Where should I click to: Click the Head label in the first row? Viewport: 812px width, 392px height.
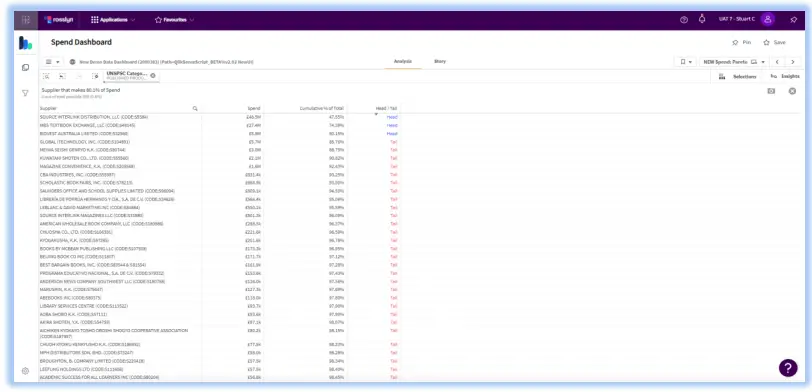(x=392, y=117)
